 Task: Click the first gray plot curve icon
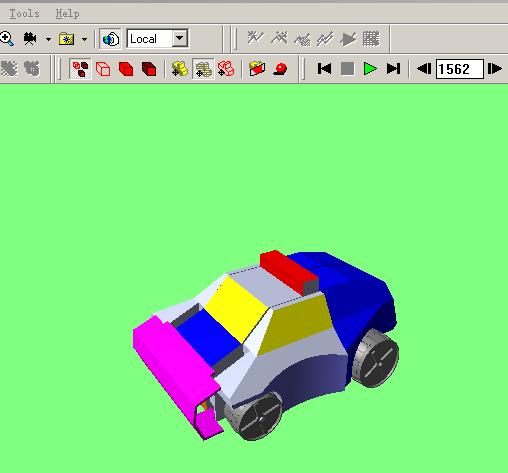255,38
